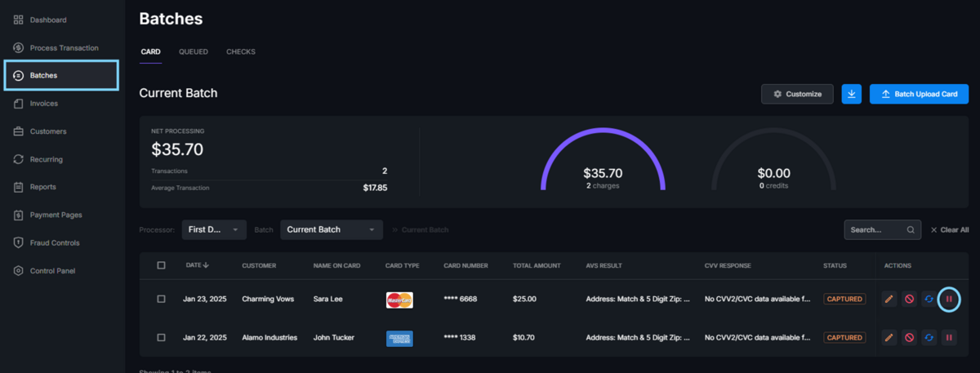
Task: Tick the checkbox for Charming Vows row
Action: (161, 300)
